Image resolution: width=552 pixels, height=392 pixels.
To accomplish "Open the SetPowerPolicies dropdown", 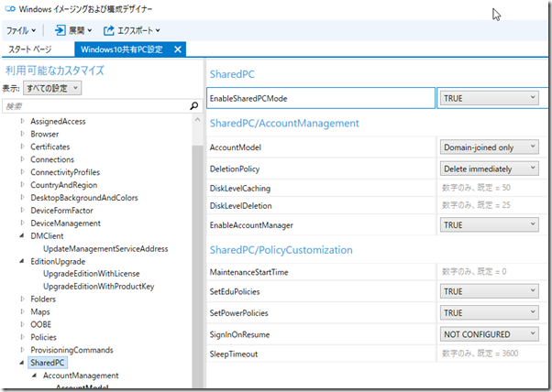I will point(489,313).
